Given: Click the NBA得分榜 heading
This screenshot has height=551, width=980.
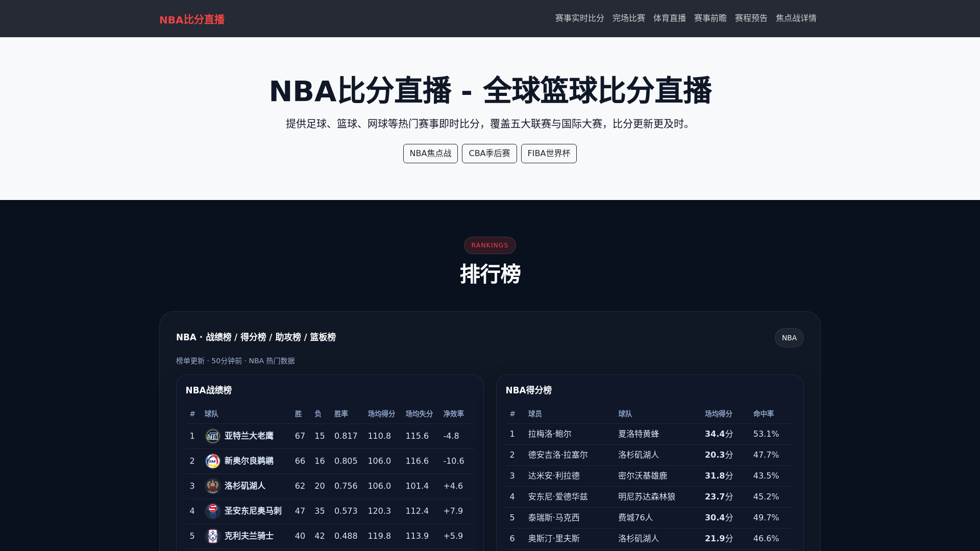Looking at the screenshot, I should (x=529, y=390).
